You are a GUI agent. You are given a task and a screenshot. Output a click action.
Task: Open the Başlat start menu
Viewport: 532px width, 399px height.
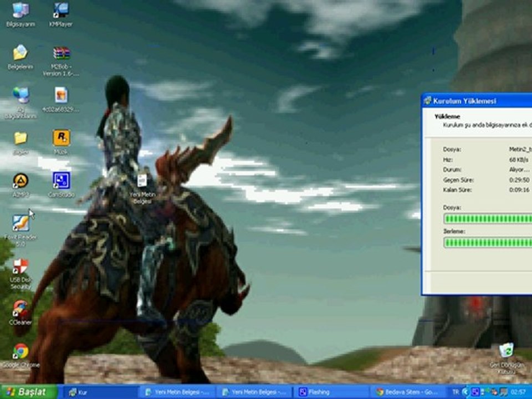click(x=28, y=392)
